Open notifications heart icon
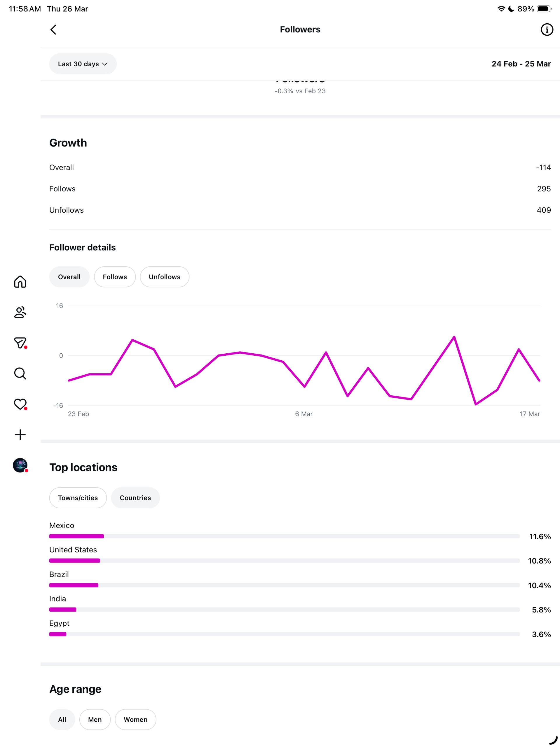This screenshot has height=747, width=560. (x=20, y=404)
